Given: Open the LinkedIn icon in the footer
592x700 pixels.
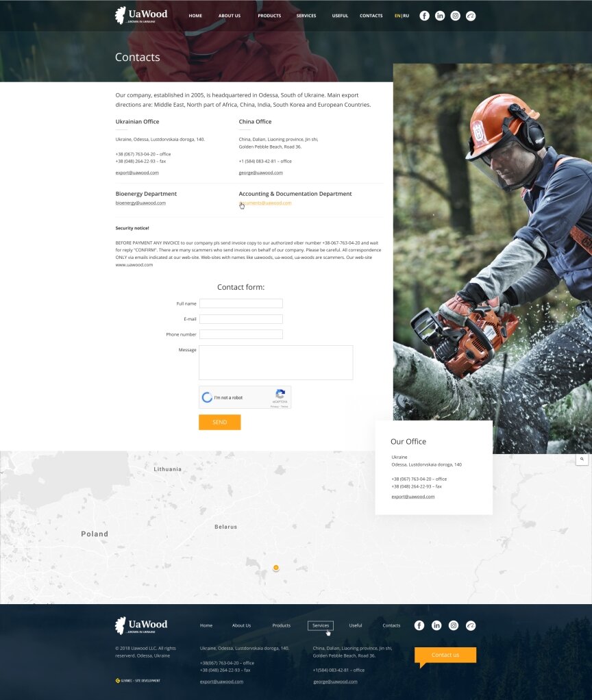Looking at the screenshot, I should coord(436,625).
